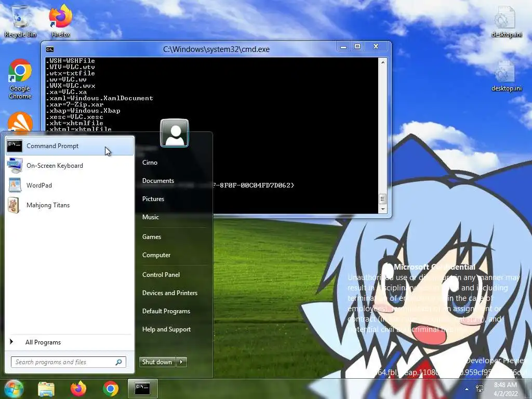This screenshot has width=532, height=399.
Task: Click the .WSH=WSHFile line in cmd
Action: (x=70, y=61)
